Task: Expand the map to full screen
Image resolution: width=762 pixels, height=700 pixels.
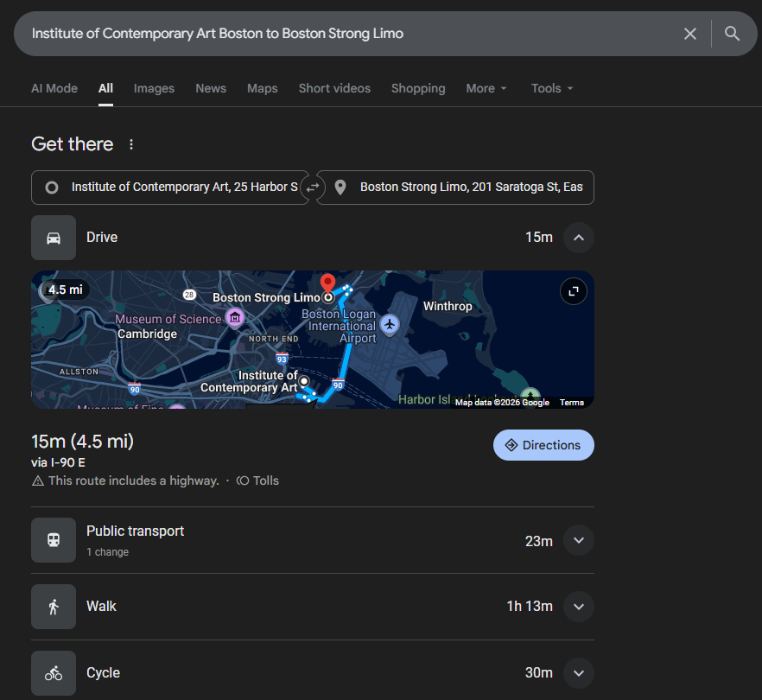Action: (573, 291)
